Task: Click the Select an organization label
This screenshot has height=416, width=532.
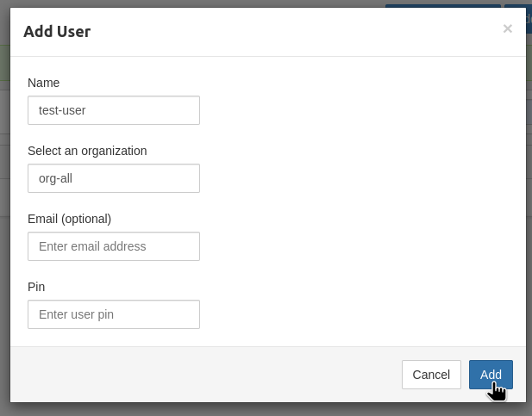Action: (87, 151)
